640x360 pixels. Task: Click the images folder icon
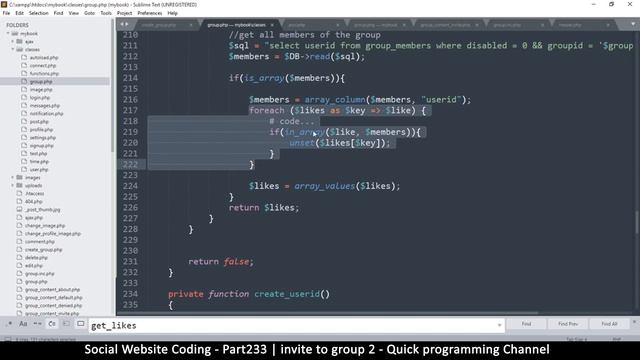(20, 178)
